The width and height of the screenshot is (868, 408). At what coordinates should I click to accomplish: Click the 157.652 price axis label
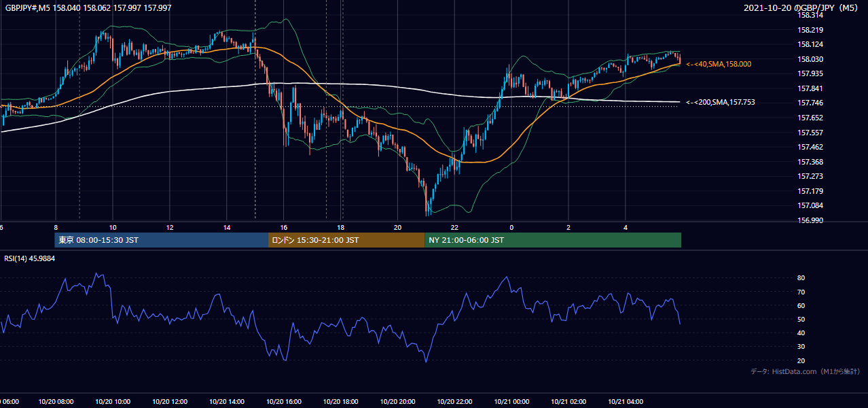(x=810, y=118)
